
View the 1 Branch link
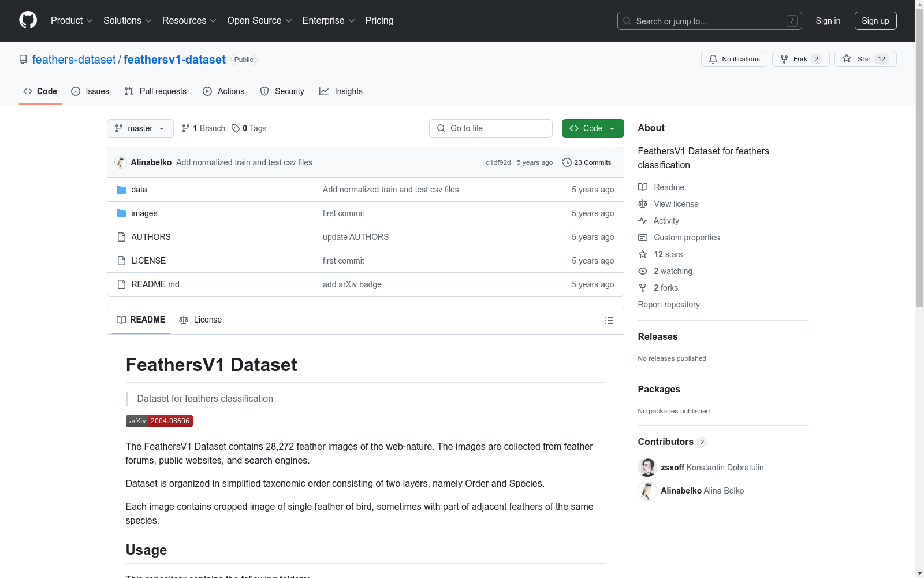click(x=203, y=128)
